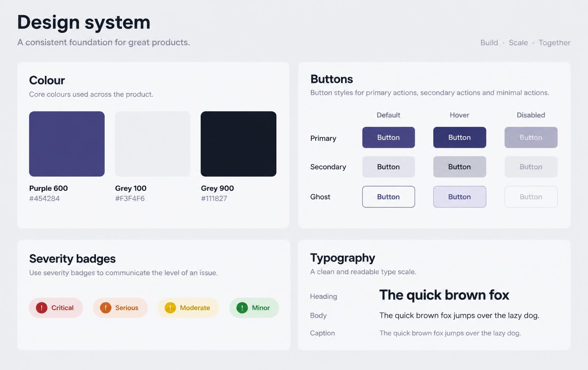Click the Ghost Hover button
The width and height of the screenshot is (588, 370).
(x=459, y=197)
